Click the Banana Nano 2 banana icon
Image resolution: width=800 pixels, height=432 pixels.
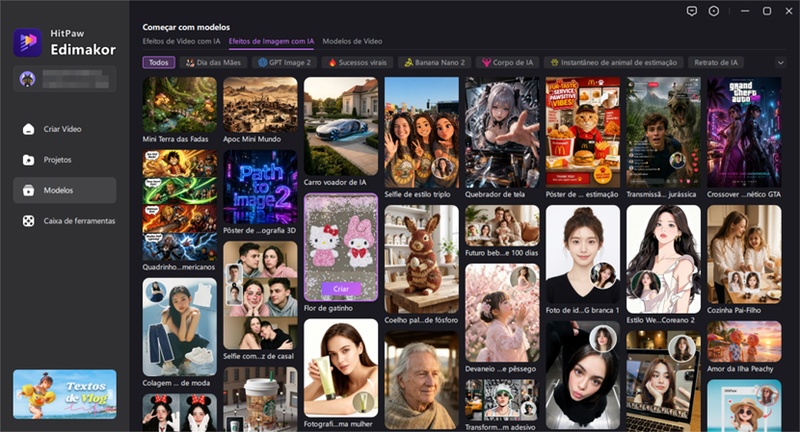(408, 63)
